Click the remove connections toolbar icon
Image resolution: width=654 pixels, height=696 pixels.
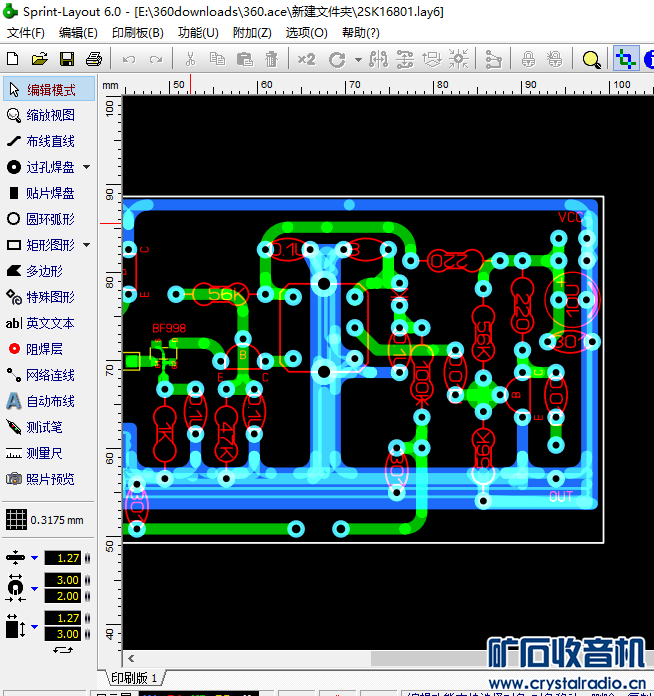tap(493, 59)
